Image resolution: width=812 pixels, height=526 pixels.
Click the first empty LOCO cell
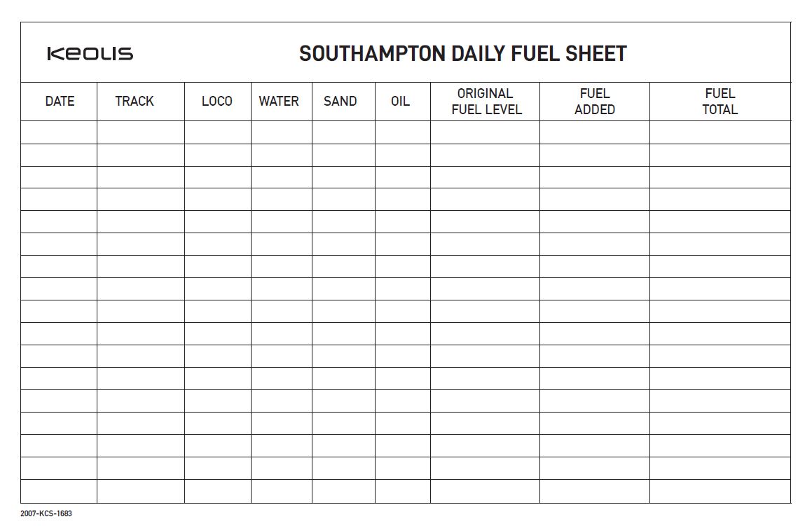pos(218,132)
